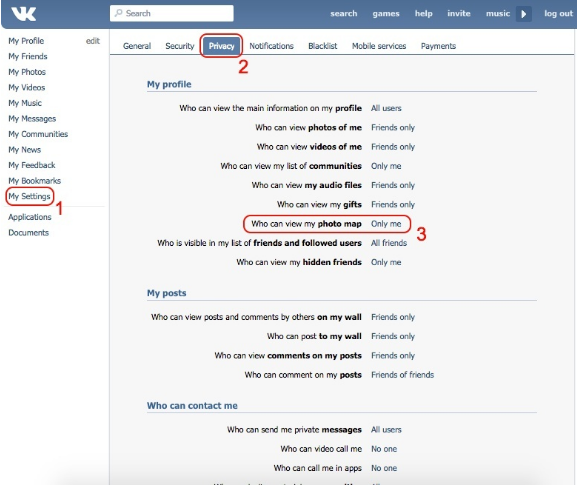Click the VK logo icon
The width and height of the screenshot is (577, 486).
[x=24, y=14]
